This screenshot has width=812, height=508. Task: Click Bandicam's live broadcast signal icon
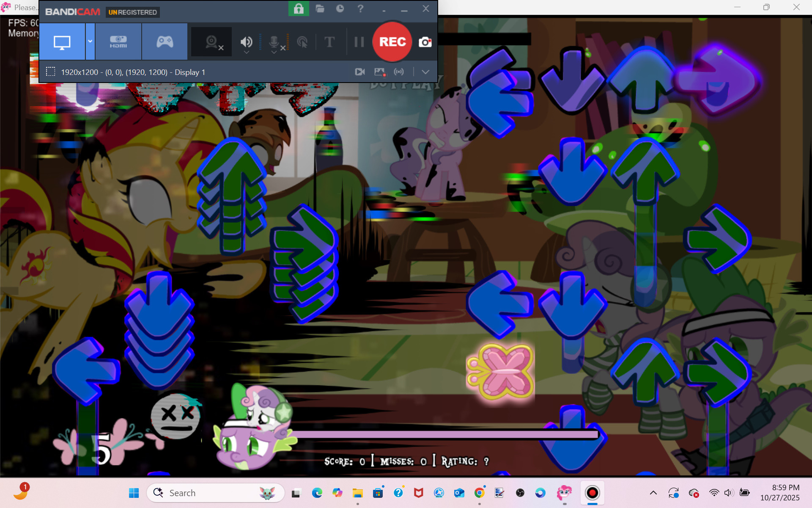(x=399, y=72)
